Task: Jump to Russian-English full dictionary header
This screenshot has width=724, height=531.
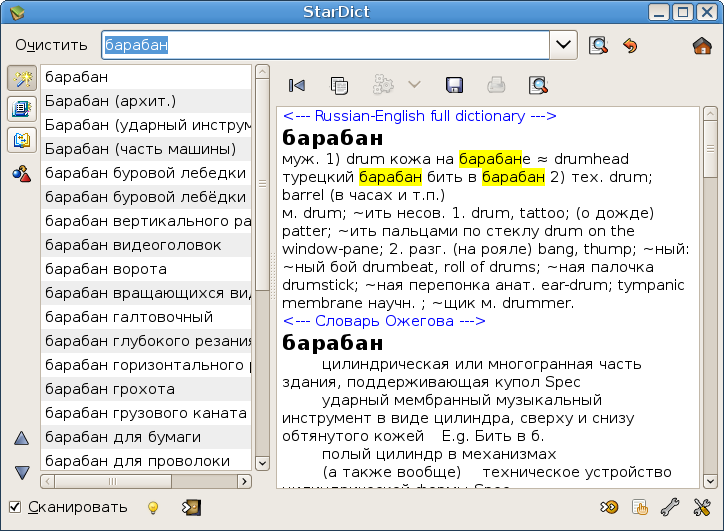Action: [419, 116]
